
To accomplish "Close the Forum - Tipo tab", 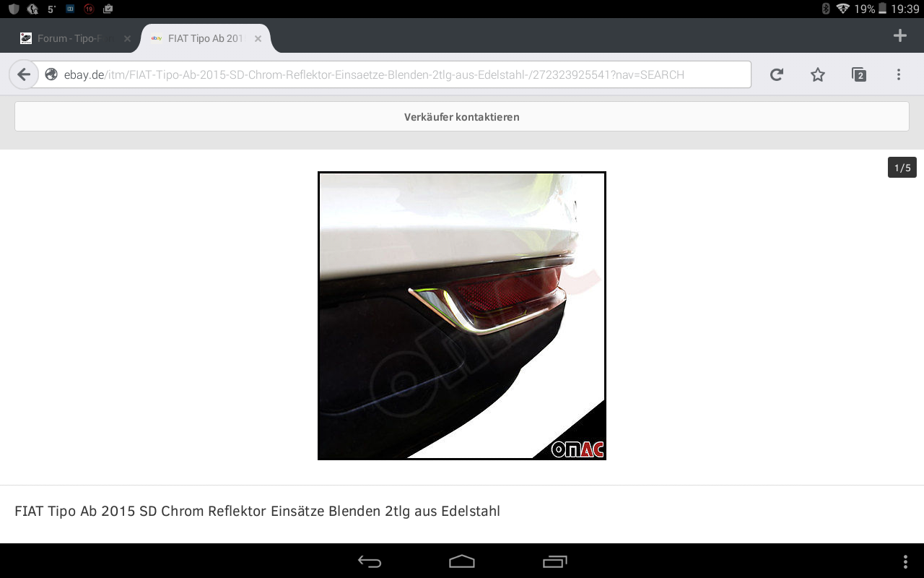I will 127,39.
